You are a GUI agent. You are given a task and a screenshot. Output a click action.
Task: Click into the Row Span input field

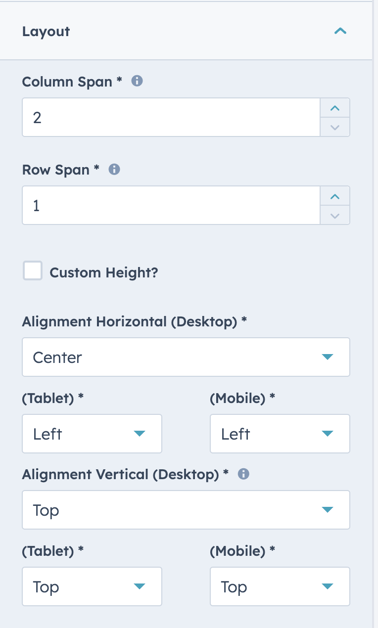(x=171, y=205)
